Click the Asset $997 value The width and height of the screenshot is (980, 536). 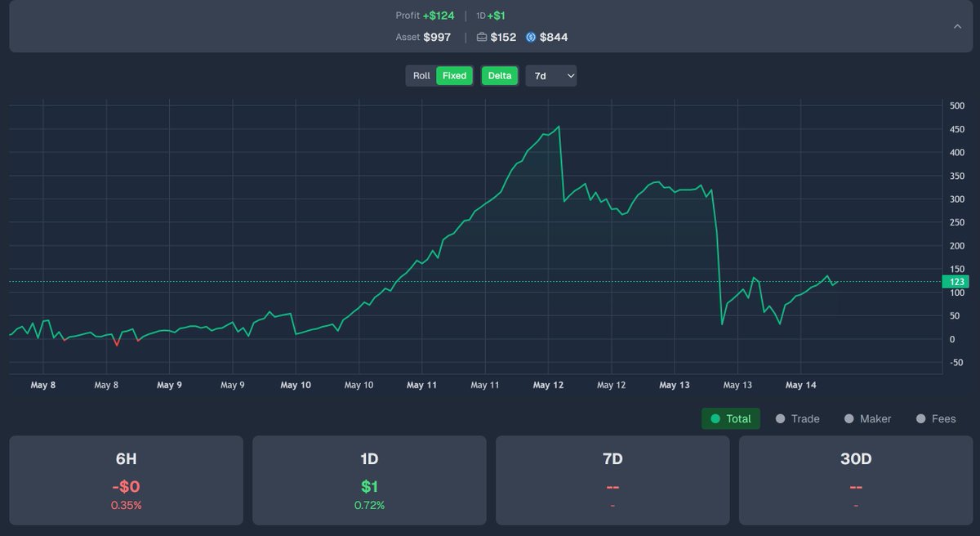point(437,38)
